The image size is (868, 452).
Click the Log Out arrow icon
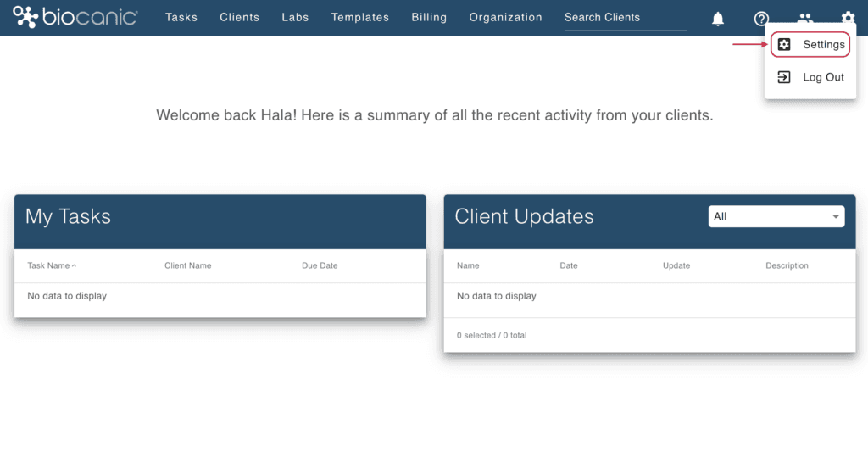click(x=784, y=77)
